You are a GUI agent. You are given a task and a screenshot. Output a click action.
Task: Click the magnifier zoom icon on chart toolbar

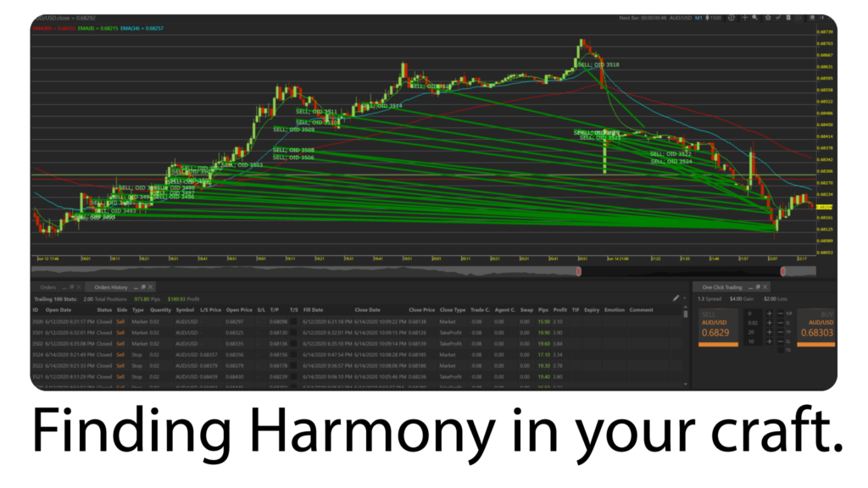[756, 18]
